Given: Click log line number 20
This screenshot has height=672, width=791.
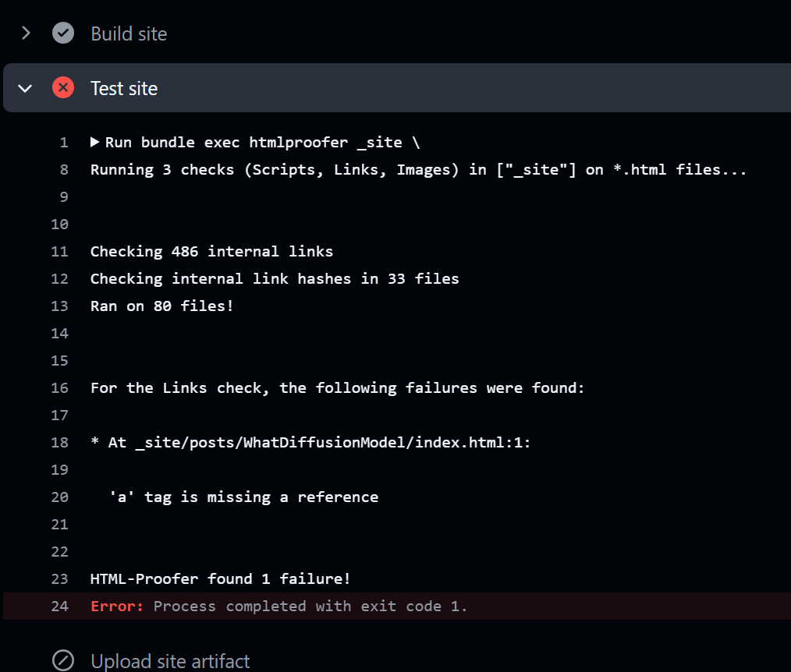Looking at the screenshot, I should point(59,497).
